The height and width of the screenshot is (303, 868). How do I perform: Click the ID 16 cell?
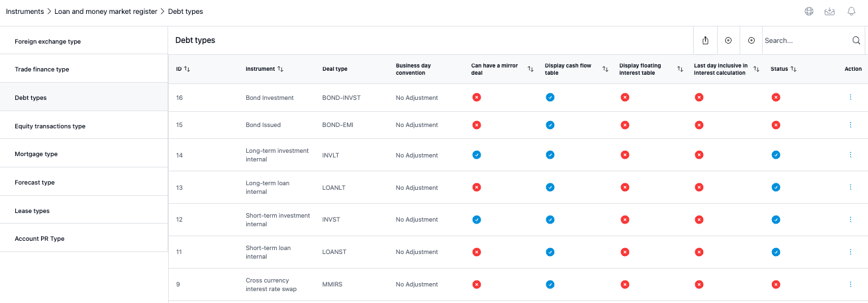click(179, 98)
